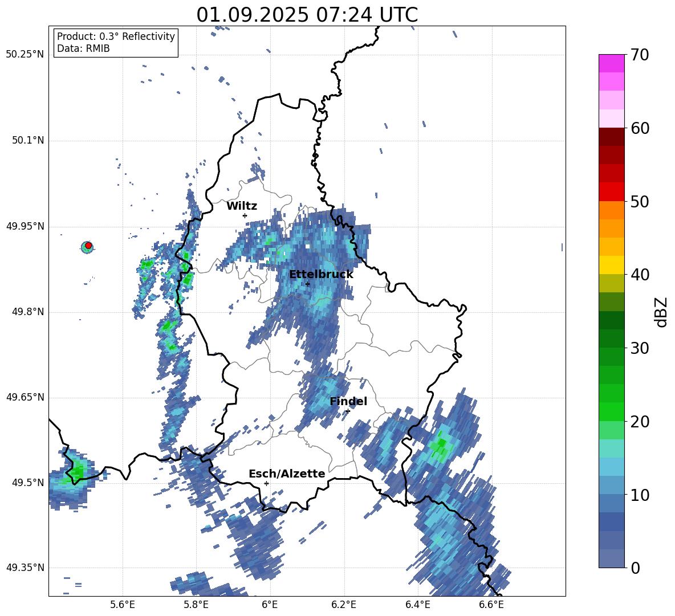The height and width of the screenshot is (616, 675).
Task: Click the 5.6°E longitude label
Action: (x=123, y=605)
